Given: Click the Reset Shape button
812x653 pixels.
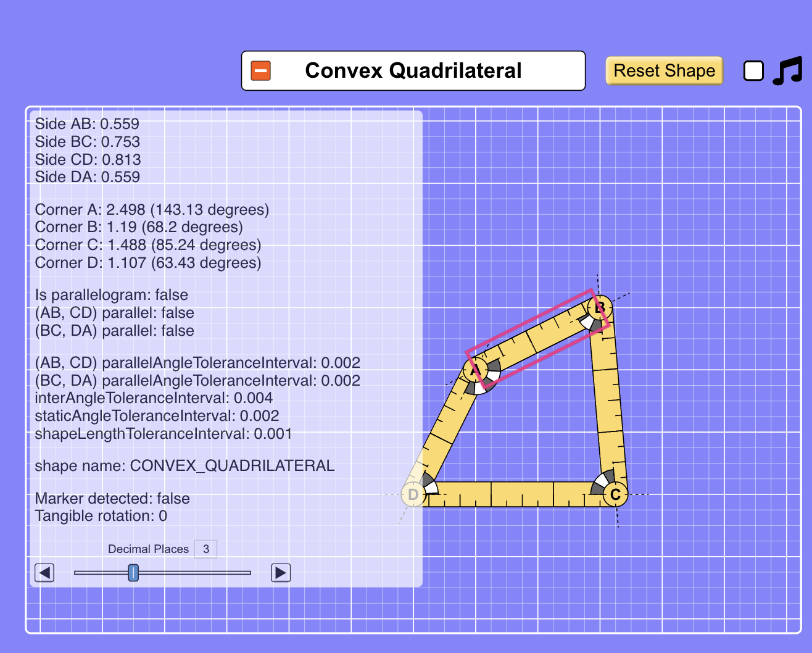Looking at the screenshot, I should (x=665, y=71).
